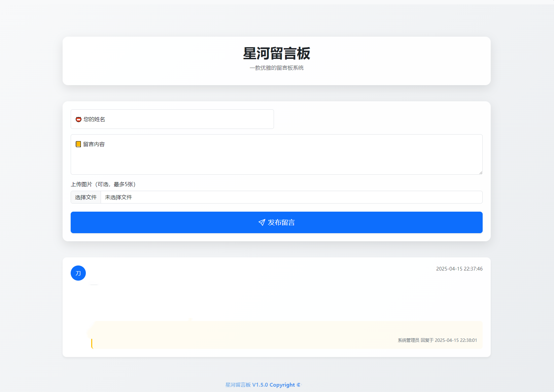Click the yellow notebook icon in the message area
The height and width of the screenshot is (392, 554).
pos(78,144)
